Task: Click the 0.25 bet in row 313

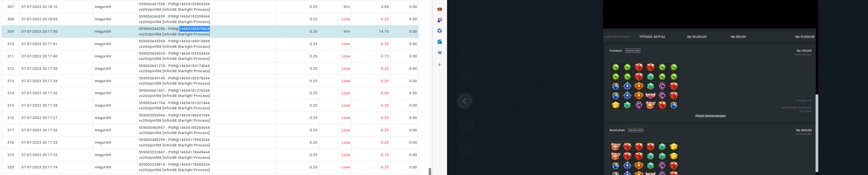Action: point(313,81)
